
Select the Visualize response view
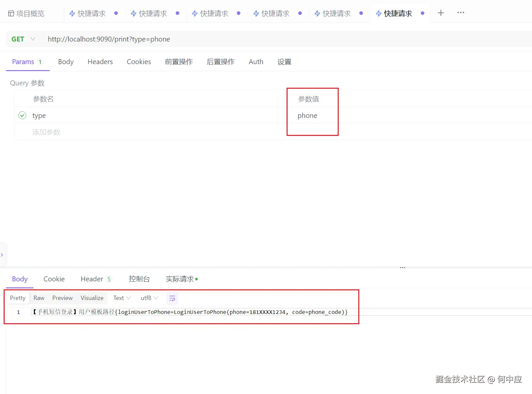tap(92, 298)
